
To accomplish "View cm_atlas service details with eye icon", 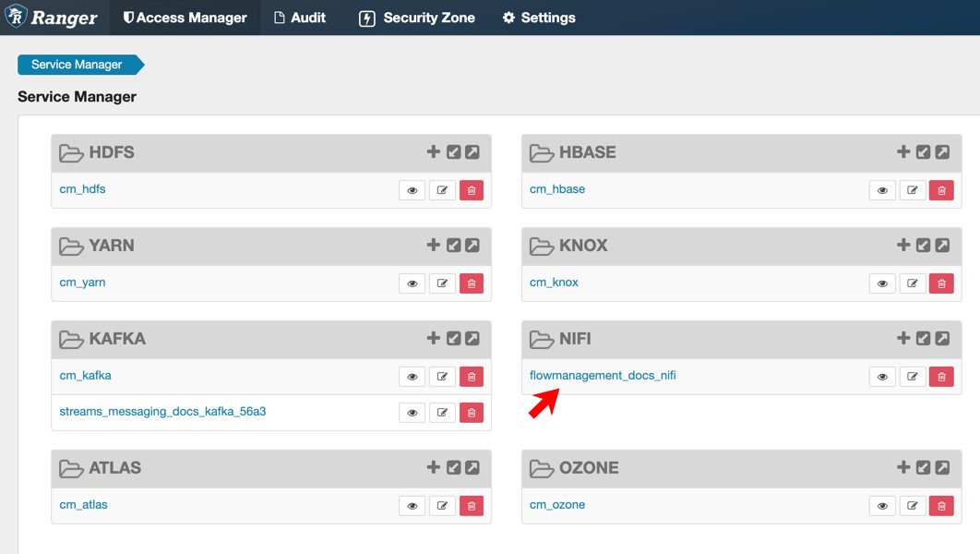I will point(412,506).
